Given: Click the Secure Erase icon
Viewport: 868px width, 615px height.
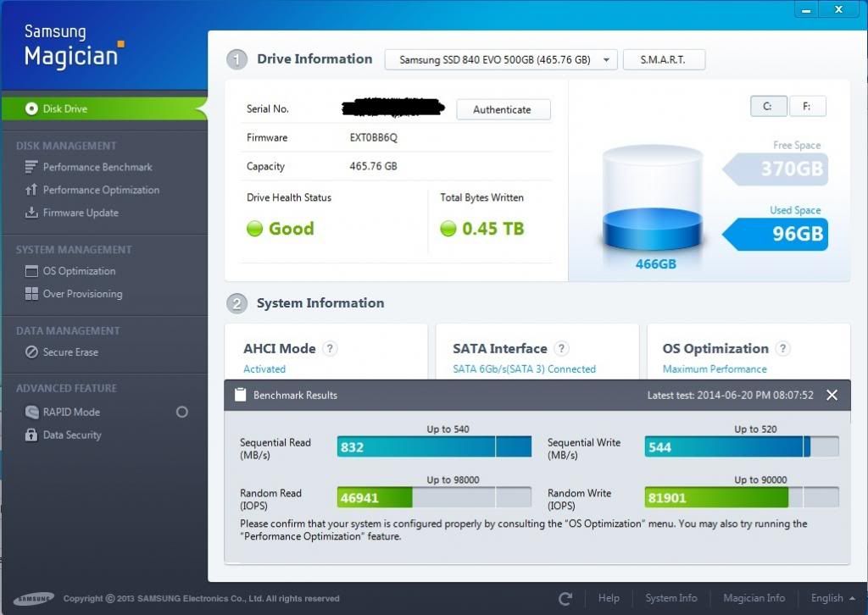Looking at the screenshot, I should tap(31, 352).
